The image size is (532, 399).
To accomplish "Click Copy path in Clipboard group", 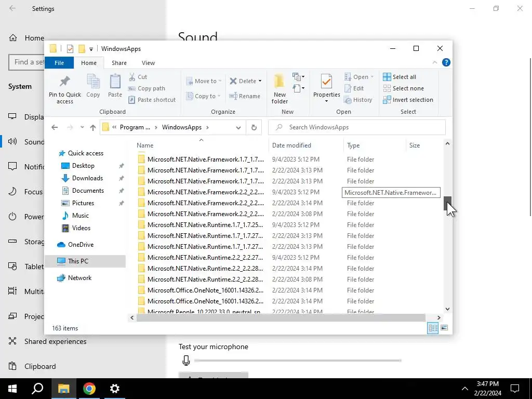I will 147,88.
